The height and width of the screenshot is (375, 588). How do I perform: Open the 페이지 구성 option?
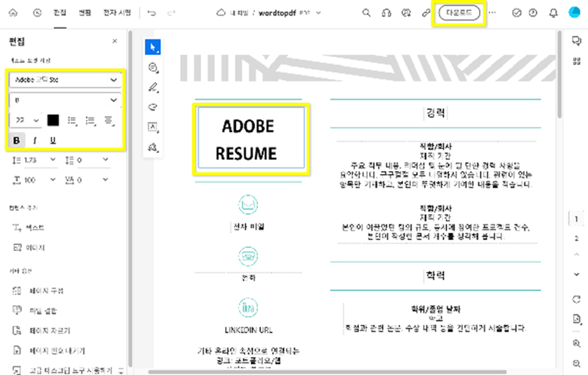click(x=38, y=290)
